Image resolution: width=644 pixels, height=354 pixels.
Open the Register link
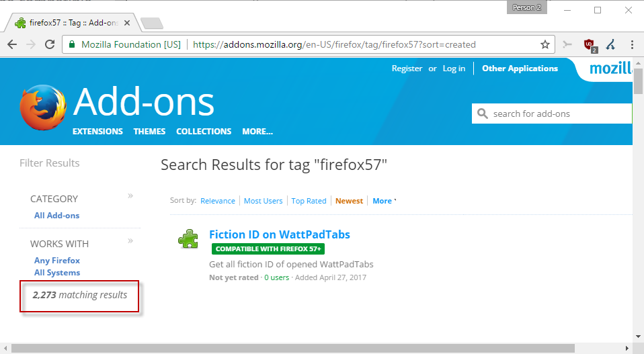(407, 69)
